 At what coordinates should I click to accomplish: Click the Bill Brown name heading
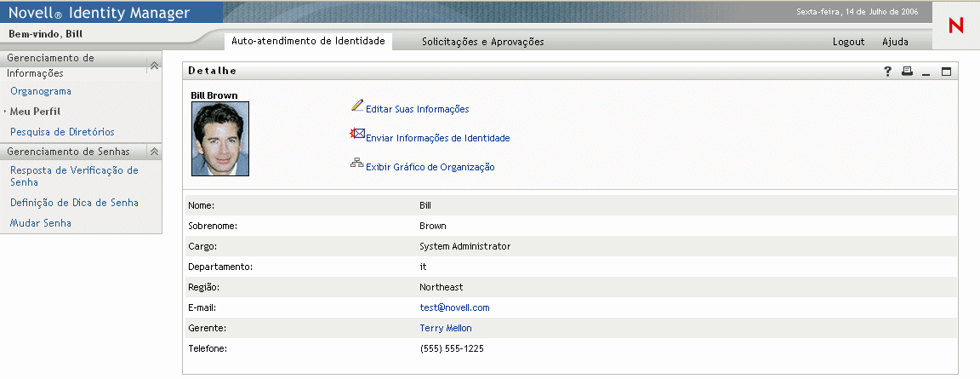pyautogui.click(x=214, y=95)
